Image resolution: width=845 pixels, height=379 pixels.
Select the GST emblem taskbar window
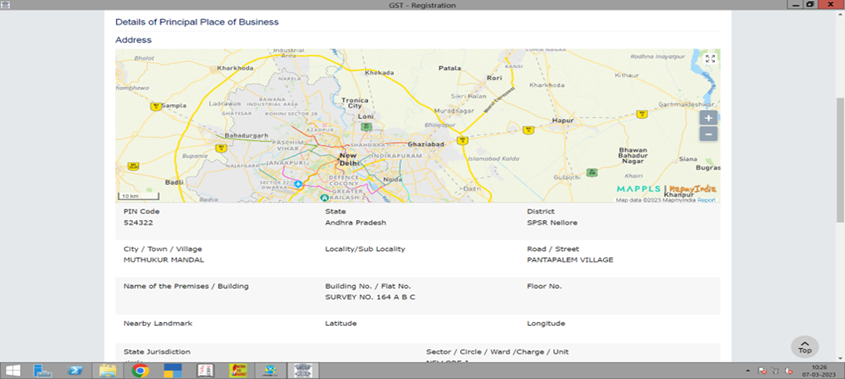click(x=303, y=370)
